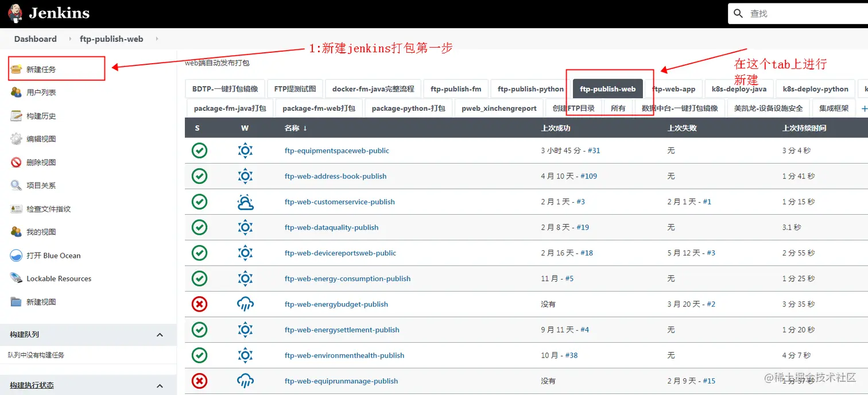The image size is (868, 395).
Task: Open failed build #15 link
Action: click(x=709, y=381)
